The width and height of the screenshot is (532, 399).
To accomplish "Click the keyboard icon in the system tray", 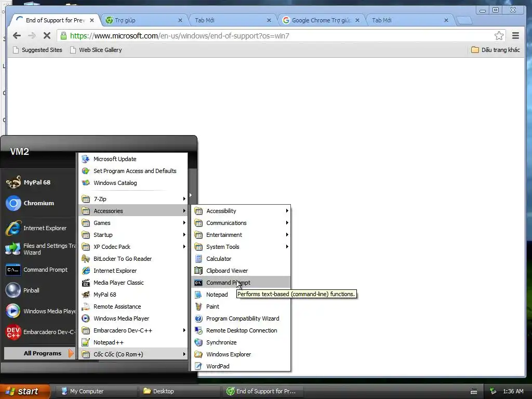I will 474,392.
